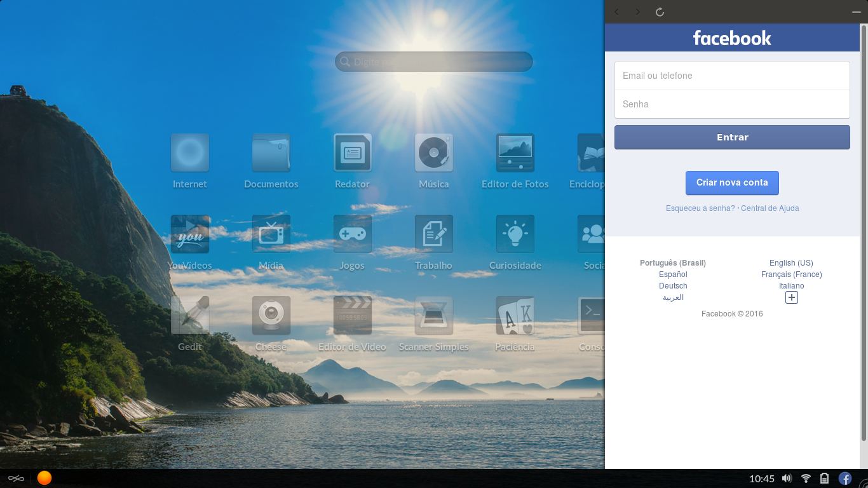Open the infinity logo menu in taskbar
The image size is (868, 488).
[x=15, y=478]
